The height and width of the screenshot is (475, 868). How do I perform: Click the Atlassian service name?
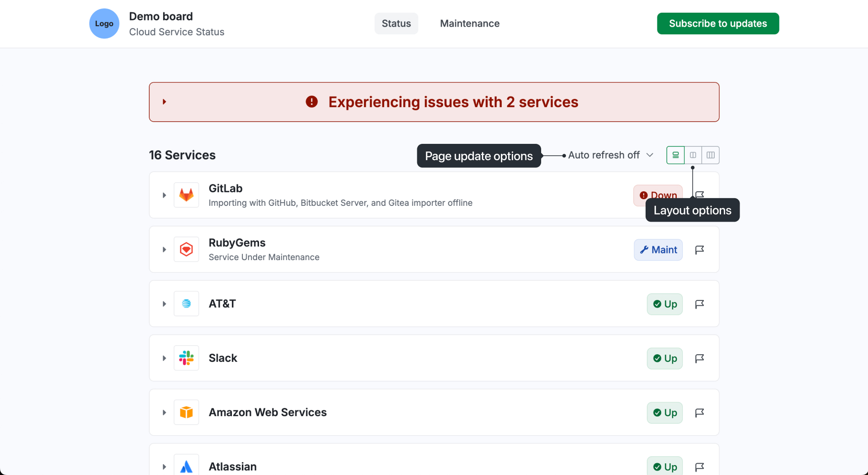point(232,466)
